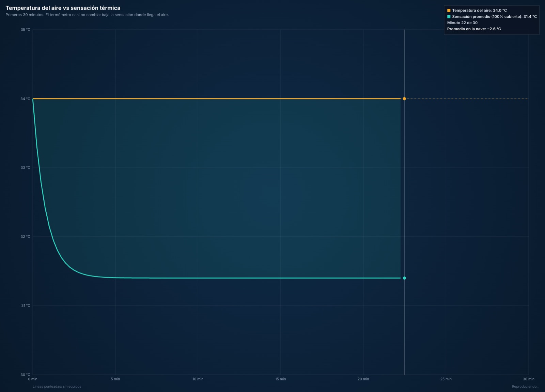
Task: Click the 'Reproduciendo...' status text
Action: (526, 387)
